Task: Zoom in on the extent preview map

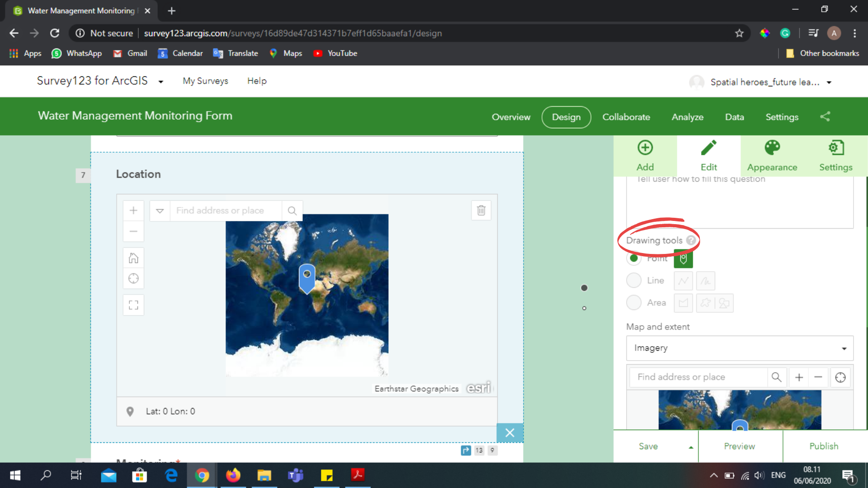Action: (799, 377)
